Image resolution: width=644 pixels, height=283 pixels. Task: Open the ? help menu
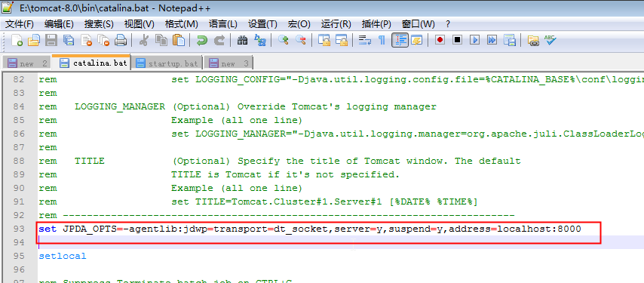click(448, 24)
